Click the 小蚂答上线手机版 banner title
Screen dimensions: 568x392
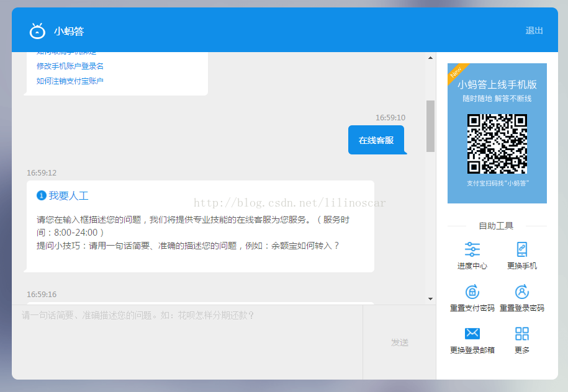(497, 85)
